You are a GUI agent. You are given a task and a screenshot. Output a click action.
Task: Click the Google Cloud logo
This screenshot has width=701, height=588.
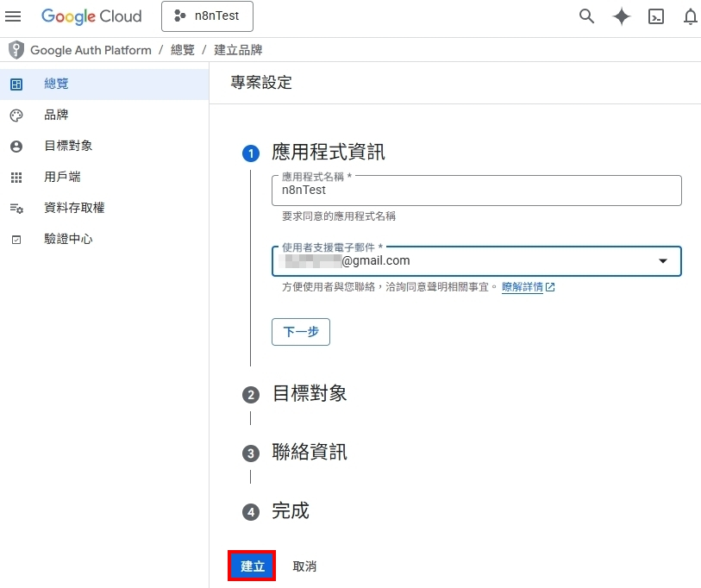coord(91,16)
